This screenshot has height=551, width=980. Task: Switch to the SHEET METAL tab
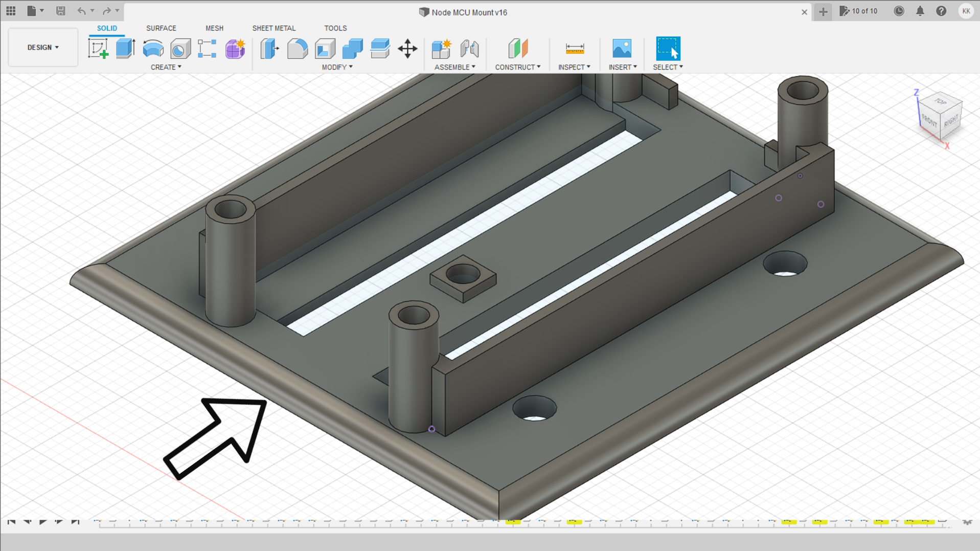[x=274, y=28]
